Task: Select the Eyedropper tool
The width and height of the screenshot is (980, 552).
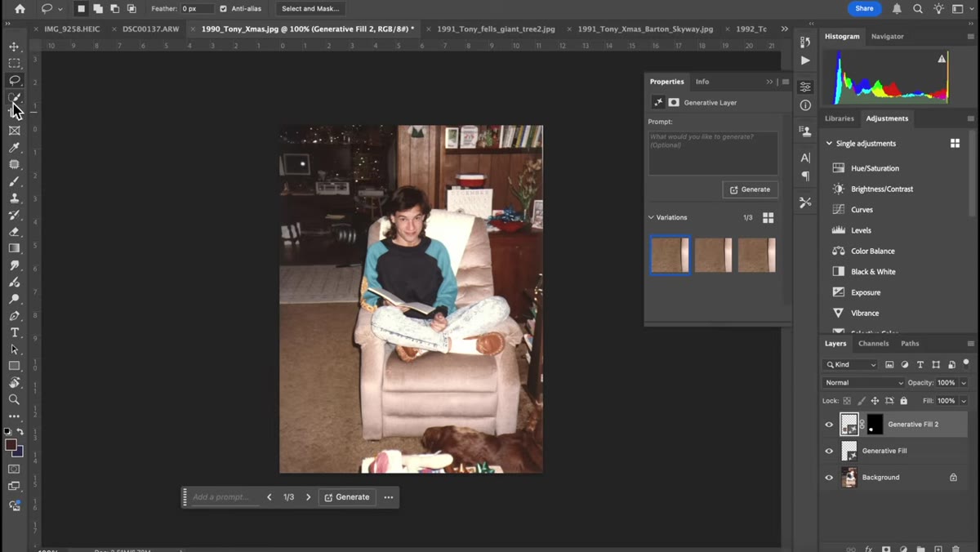Action: pyautogui.click(x=14, y=148)
